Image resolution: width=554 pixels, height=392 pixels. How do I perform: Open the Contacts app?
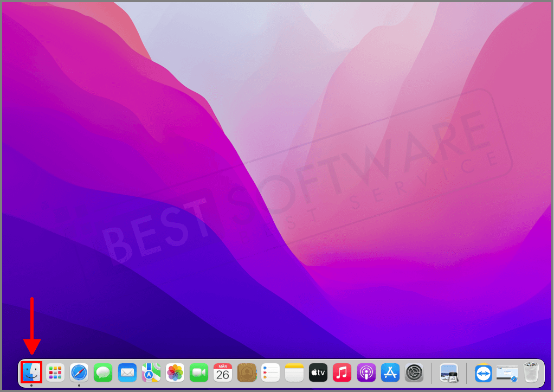pos(246,372)
